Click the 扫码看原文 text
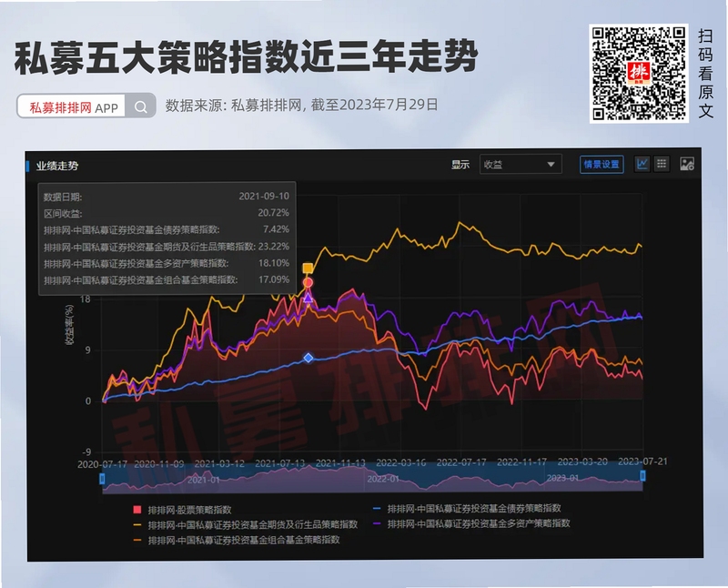This screenshot has width=728, height=588. (706, 74)
